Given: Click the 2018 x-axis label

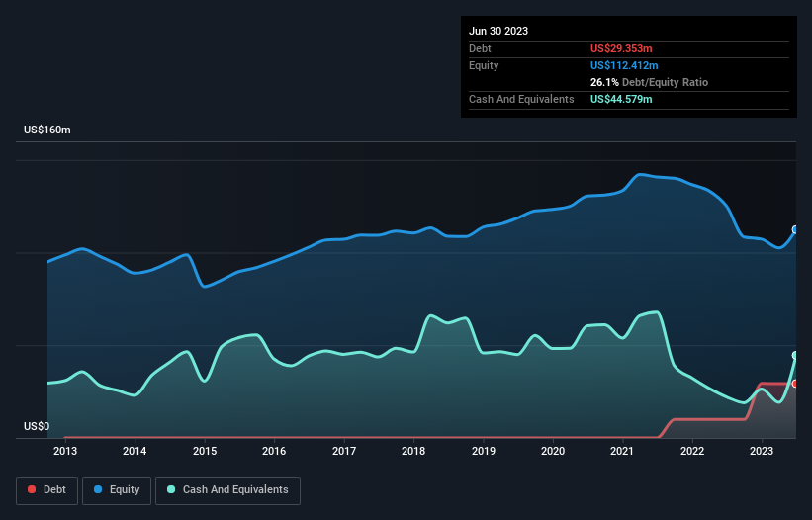Looking at the screenshot, I should click(413, 451).
